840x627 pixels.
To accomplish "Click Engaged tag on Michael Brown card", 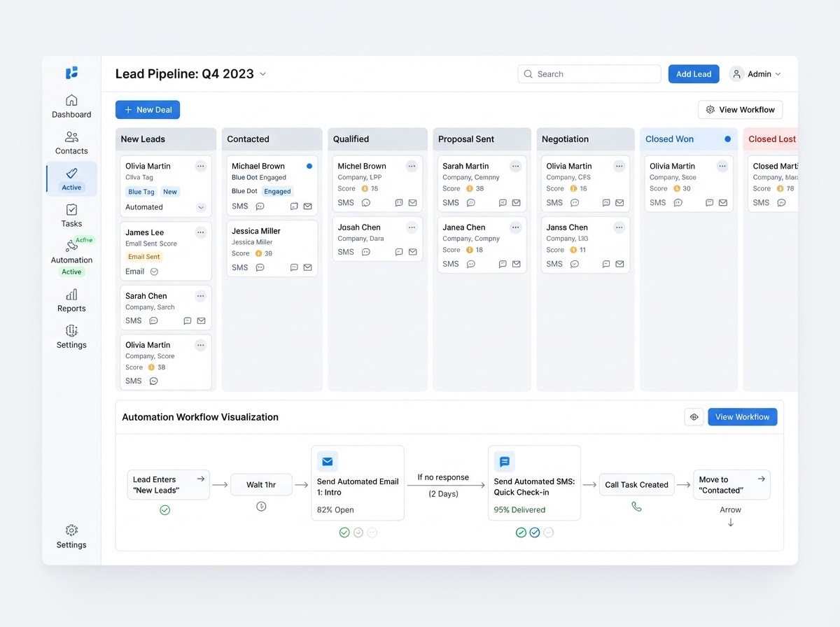I will pos(278,192).
